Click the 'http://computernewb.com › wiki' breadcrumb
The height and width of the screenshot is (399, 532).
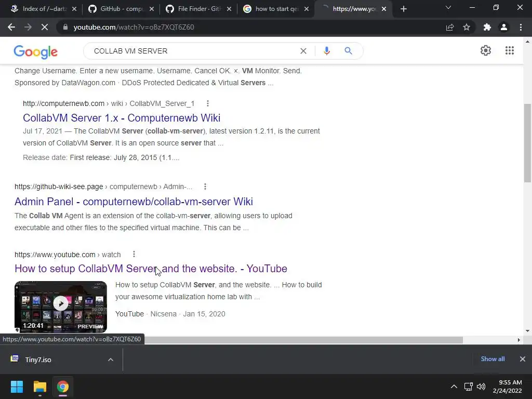[x=109, y=103]
